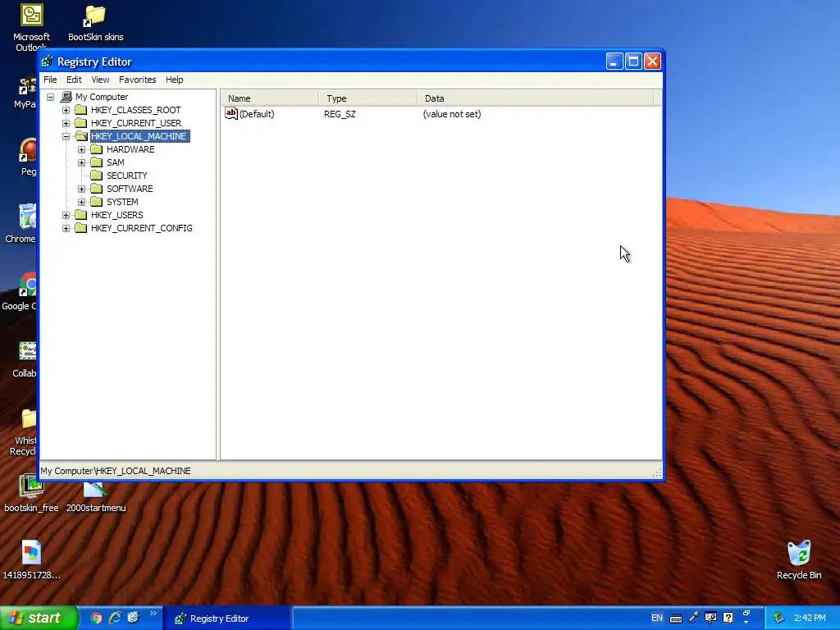840x630 pixels.
Task: Click the language bar help icon
Action: pyautogui.click(x=728, y=618)
